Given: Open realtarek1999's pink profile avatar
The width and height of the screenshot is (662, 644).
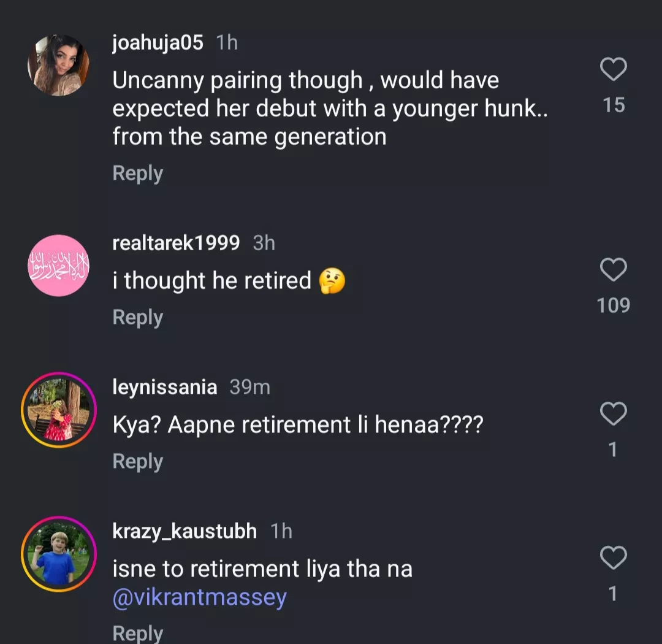Looking at the screenshot, I should coord(59,266).
